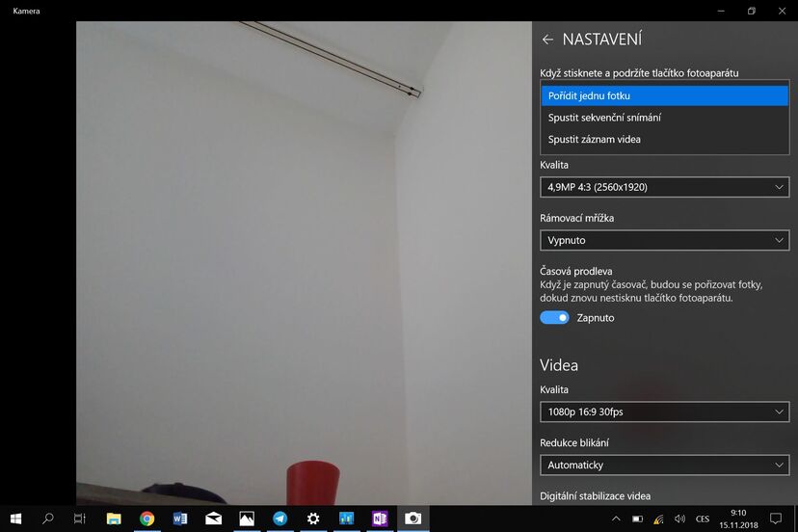Open photo Kvalita 4,9MP 4:3 dropdown

click(x=665, y=187)
